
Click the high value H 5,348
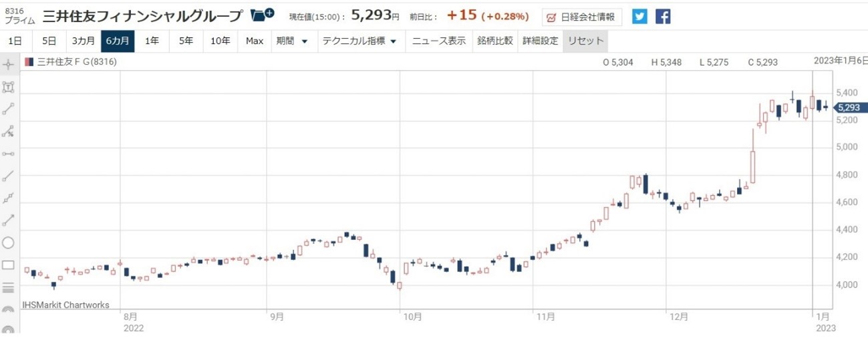click(x=667, y=62)
